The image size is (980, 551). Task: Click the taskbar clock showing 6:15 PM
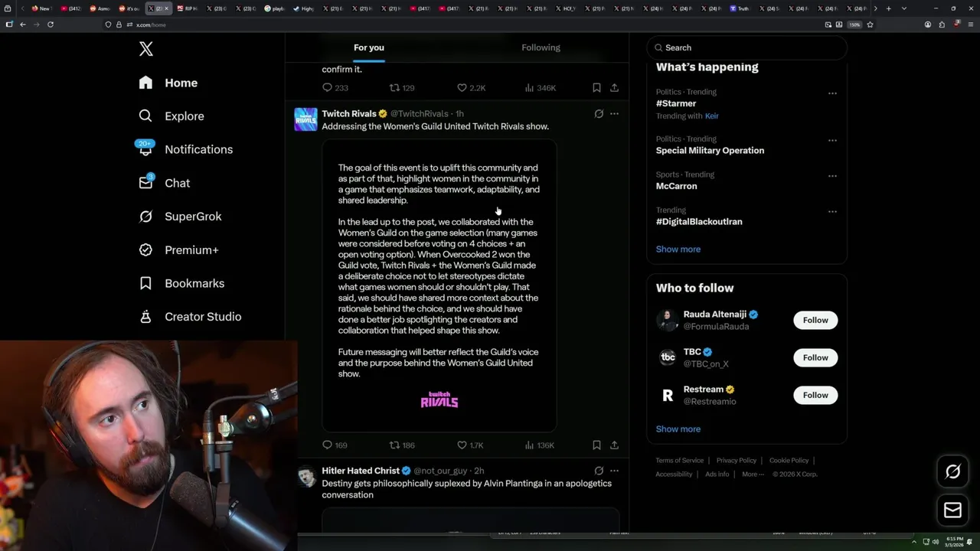pos(955,542)
